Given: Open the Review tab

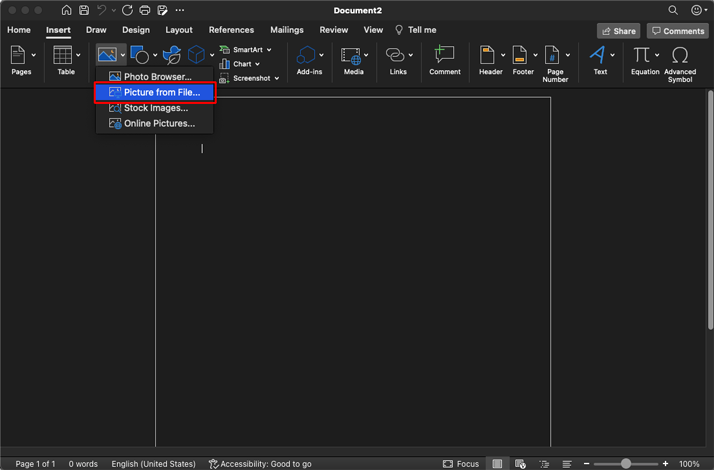Looking at the screenshot, I should click(x=334, y=30).
